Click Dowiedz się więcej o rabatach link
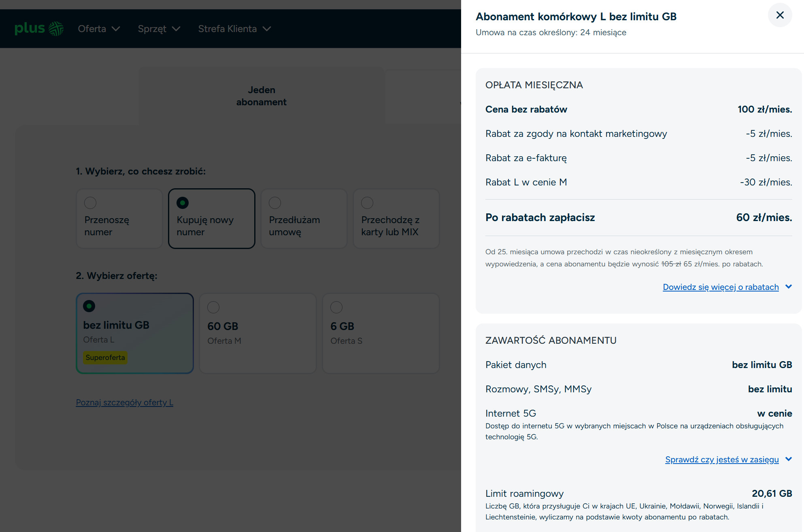Image resolution: width=804 pixels, height=532 pixels. point(721,287)
